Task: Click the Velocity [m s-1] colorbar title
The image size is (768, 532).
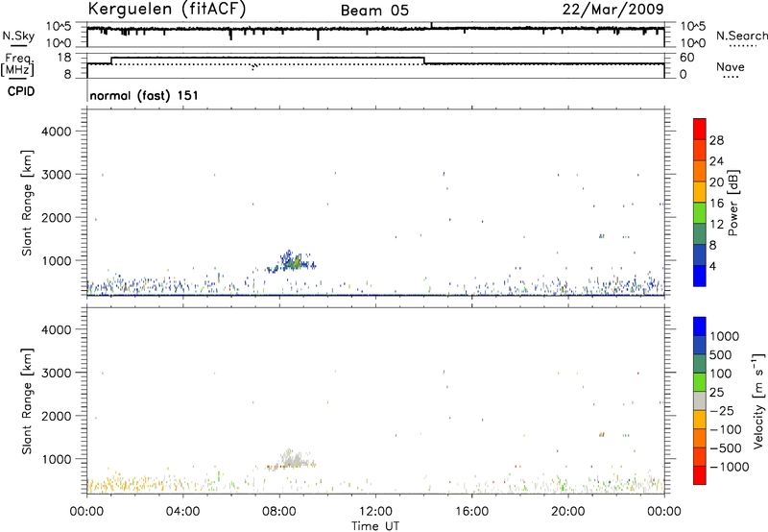Action: click(758, 400)
